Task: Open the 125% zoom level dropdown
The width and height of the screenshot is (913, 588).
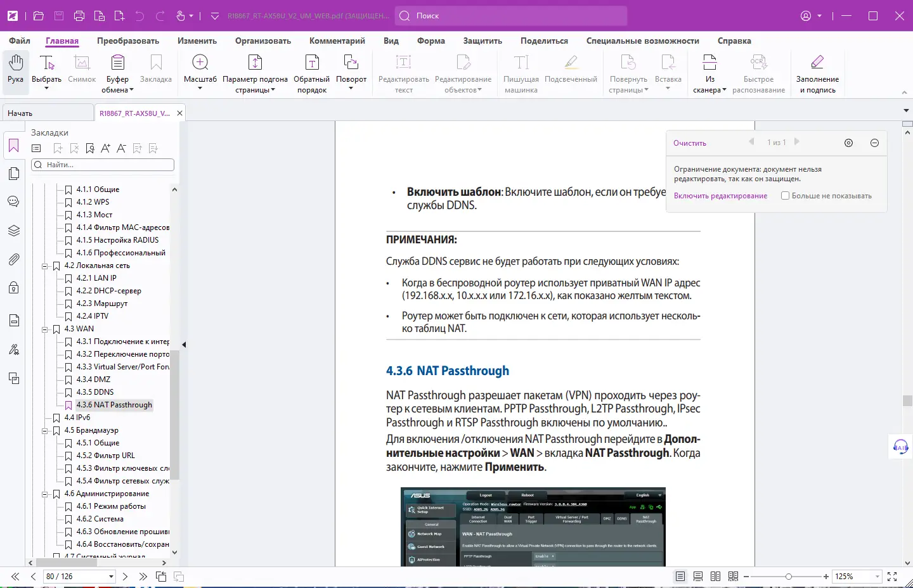Action: pos(877,577)
